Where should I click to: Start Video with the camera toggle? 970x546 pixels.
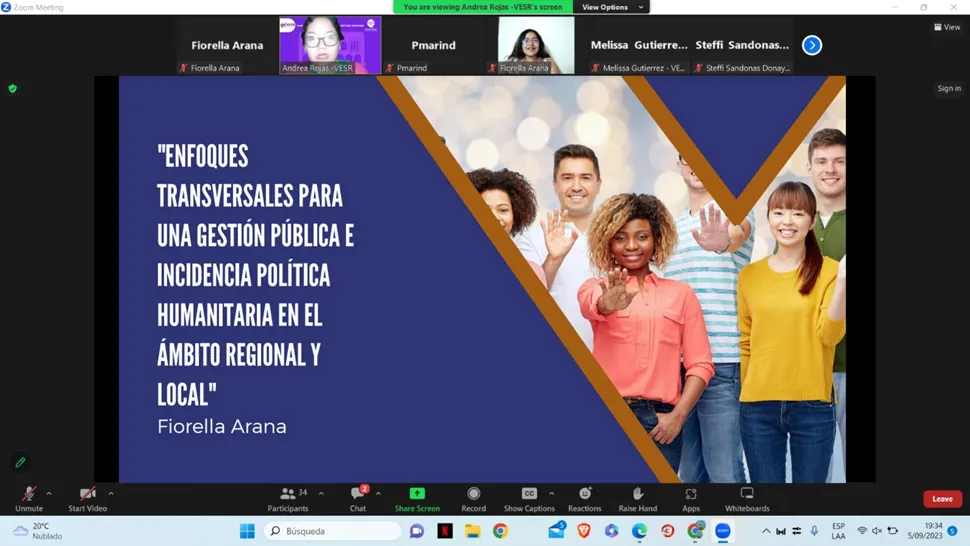[x=87, y=497]
